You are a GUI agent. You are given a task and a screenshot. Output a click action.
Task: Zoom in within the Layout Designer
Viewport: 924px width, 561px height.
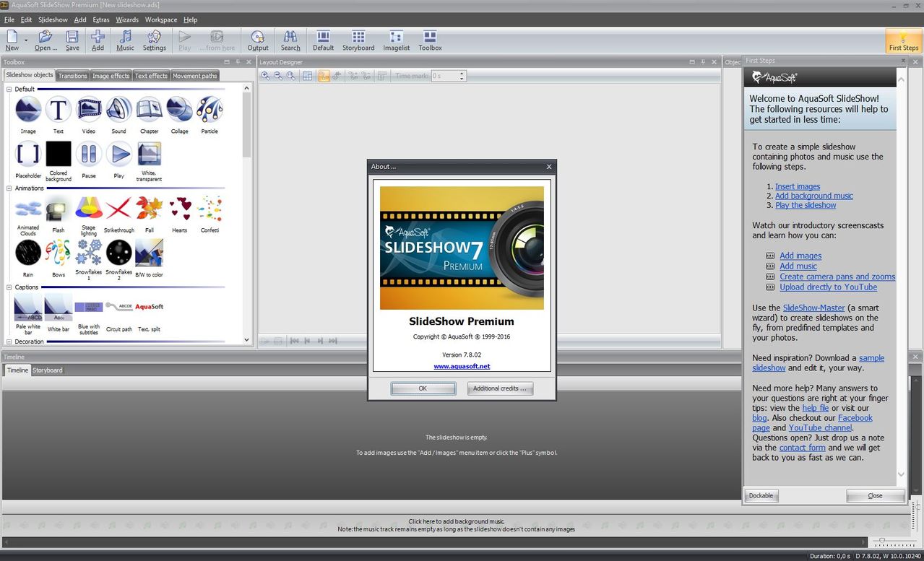pos(266,76)
